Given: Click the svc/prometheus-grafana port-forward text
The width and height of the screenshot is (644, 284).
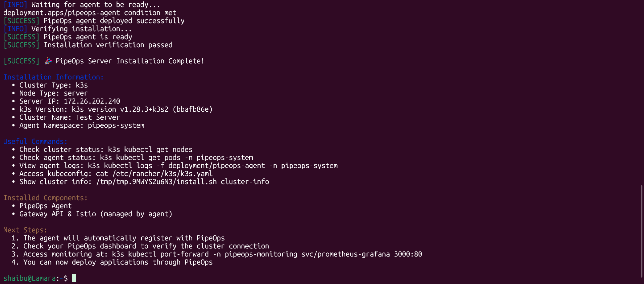Looking at the screenshot, I should click(x=346, y=254).
